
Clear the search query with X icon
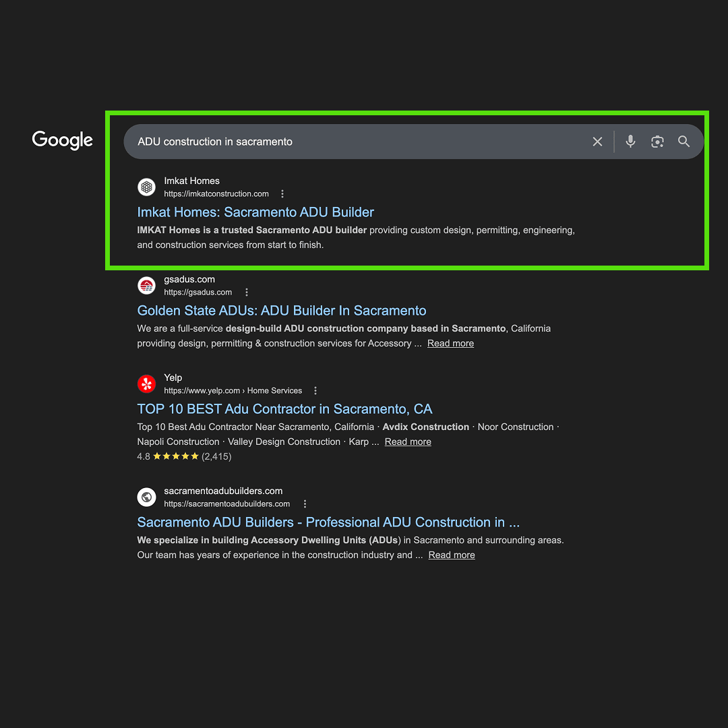(x=597, y=142)
